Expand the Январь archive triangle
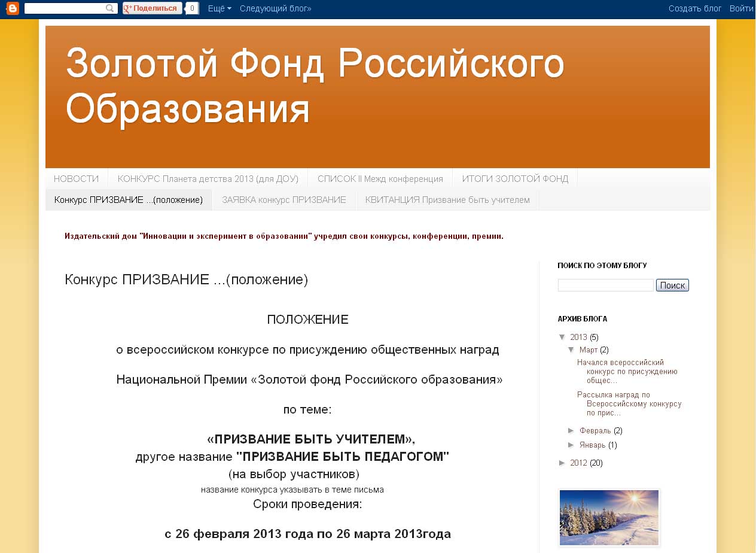Screen dimensions: 756x553 [x=572, y=445]
